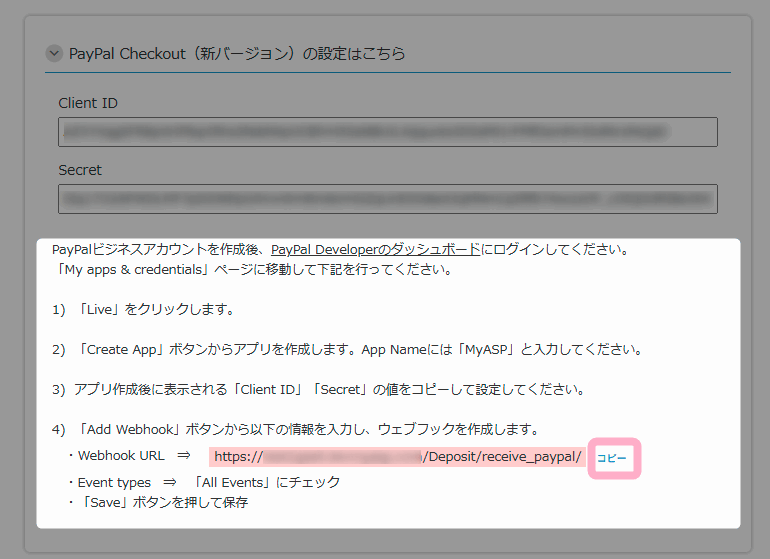Viewport: 770px width, 559px height.
Task: Collapse the PayPal Checkout section chevron
Action: coord(54,54)
